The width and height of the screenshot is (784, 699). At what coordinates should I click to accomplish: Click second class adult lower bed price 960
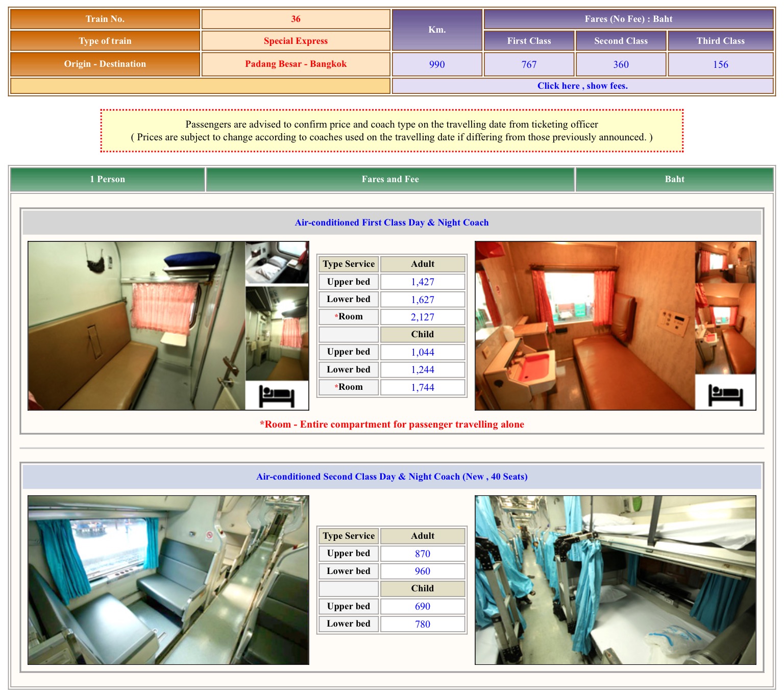pos(423,571)
